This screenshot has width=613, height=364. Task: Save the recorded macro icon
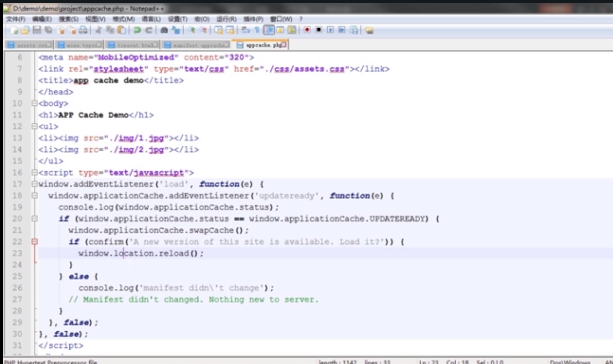pyautogui.click(x=354, y=30)
